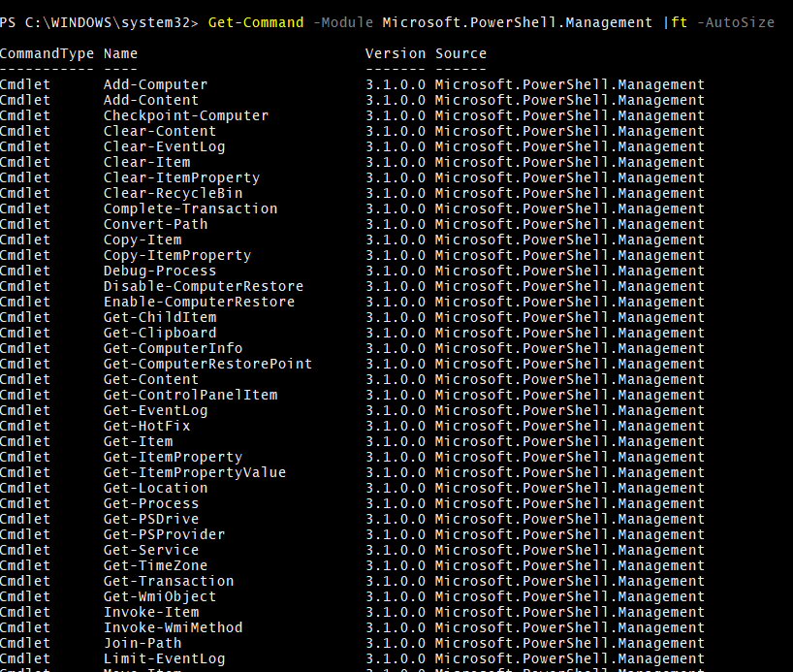Viewport: 793px width, 672px height.
Task: Click the Limit-EventLog cmdlet name
Action: click(x=165, y=658)
